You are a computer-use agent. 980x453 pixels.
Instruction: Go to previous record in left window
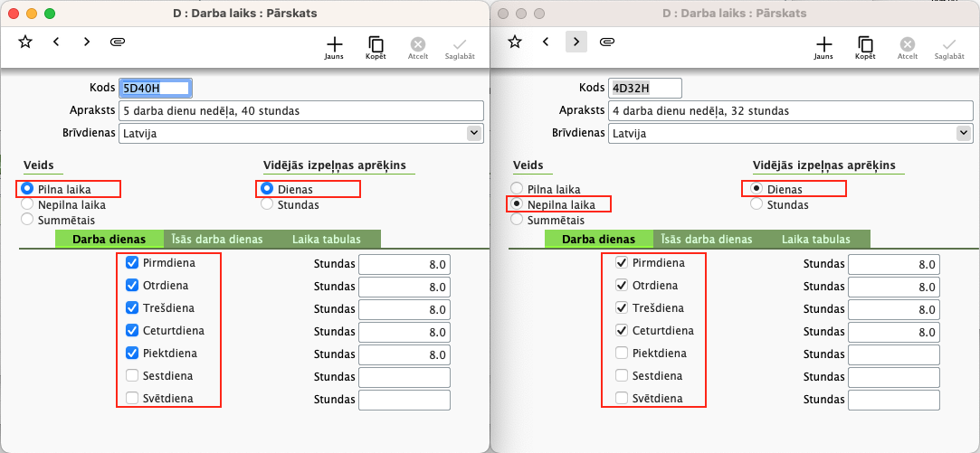56,42
